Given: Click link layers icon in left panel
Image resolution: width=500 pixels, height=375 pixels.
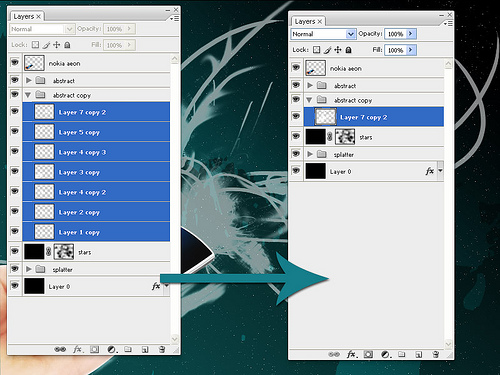Looking at the screenshot, I should (60, 349).
